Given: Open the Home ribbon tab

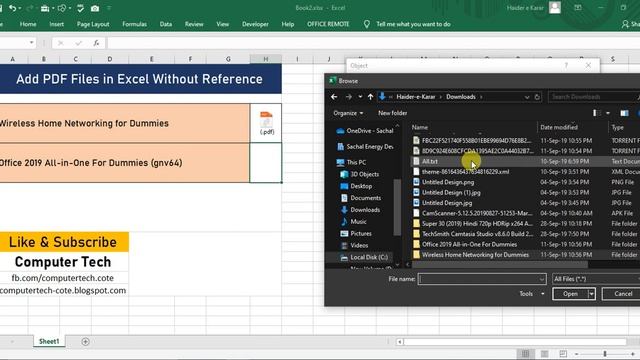Looking at the screenshot, I should pos(28,24).
